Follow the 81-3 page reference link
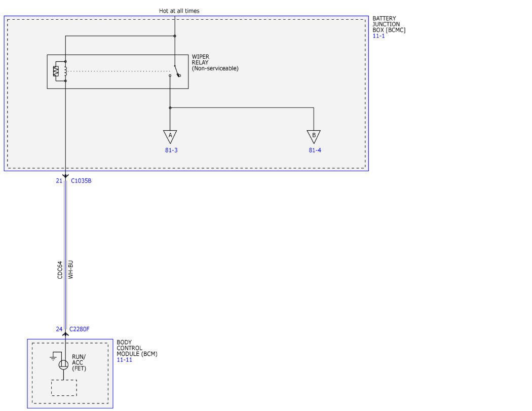This screenshot has height=411, width=532. click(171, 150)
